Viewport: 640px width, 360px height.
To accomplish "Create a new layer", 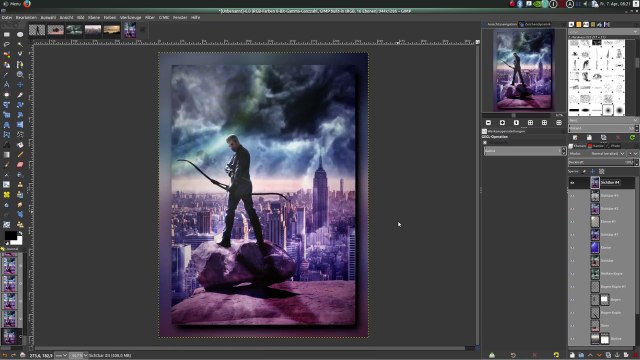I will 572,355.
